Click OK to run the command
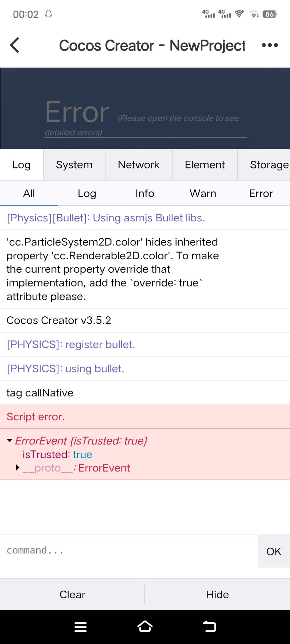Viewport: 290px width, 644px height. click(x=274, y=551)
